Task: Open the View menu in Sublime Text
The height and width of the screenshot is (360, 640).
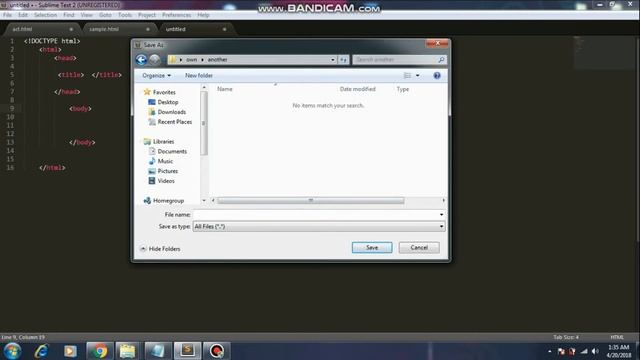Action: point(87,15)
